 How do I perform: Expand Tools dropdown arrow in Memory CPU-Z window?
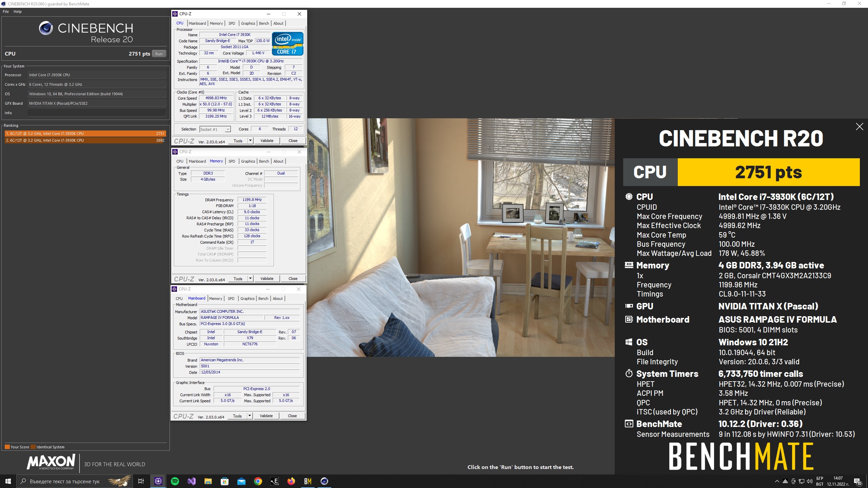(x=251, y=279)
